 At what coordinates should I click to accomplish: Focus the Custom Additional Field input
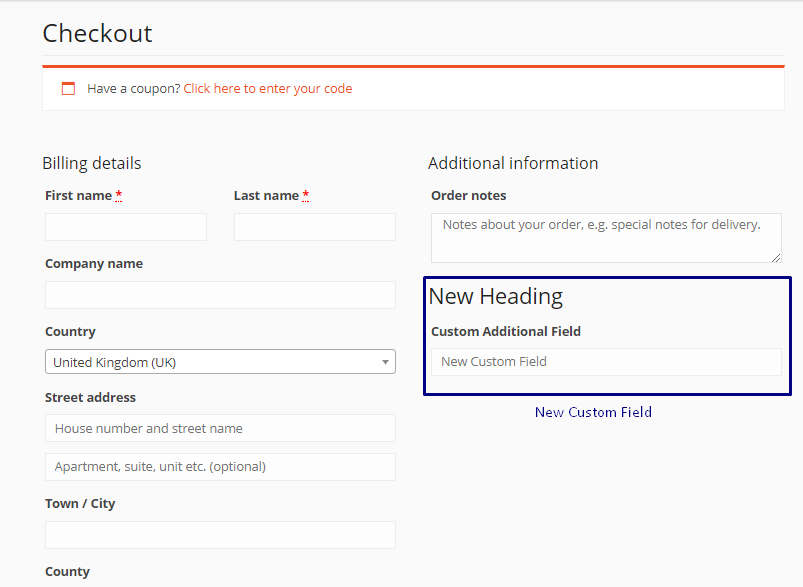click(x=605, y=362)
